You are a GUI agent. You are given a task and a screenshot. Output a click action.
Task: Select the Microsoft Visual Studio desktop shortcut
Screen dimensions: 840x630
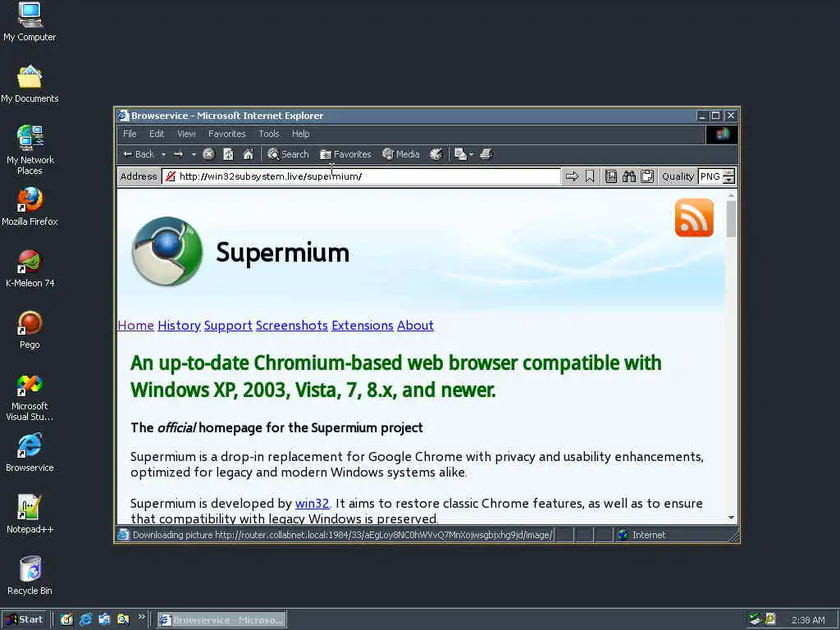(30, 398)
